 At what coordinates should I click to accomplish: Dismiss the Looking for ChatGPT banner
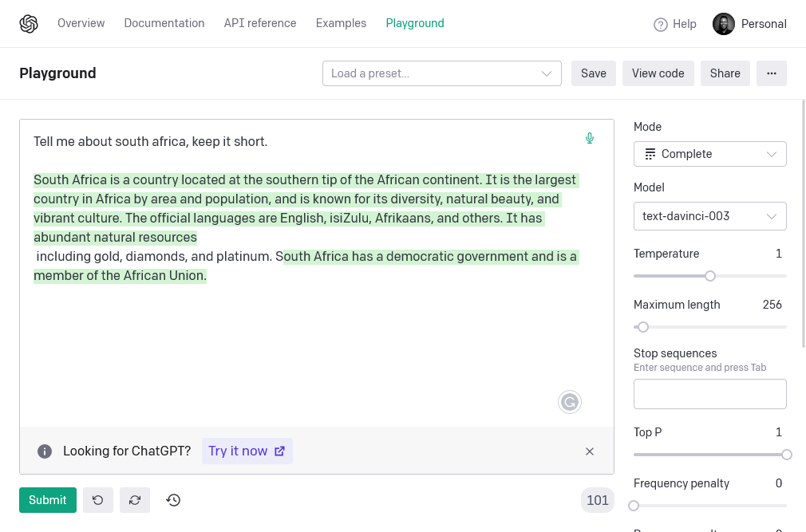coord(590,451)
